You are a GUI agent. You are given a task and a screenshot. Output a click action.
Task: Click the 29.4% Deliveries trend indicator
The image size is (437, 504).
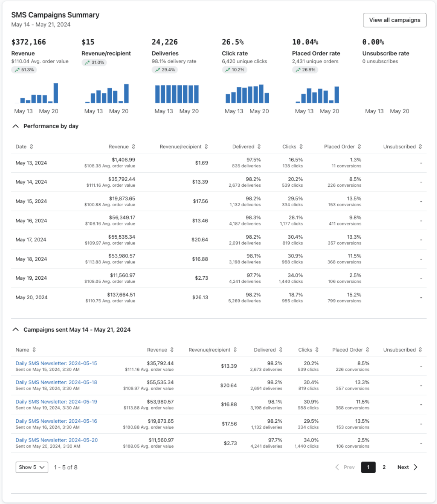tap(165, 70)
